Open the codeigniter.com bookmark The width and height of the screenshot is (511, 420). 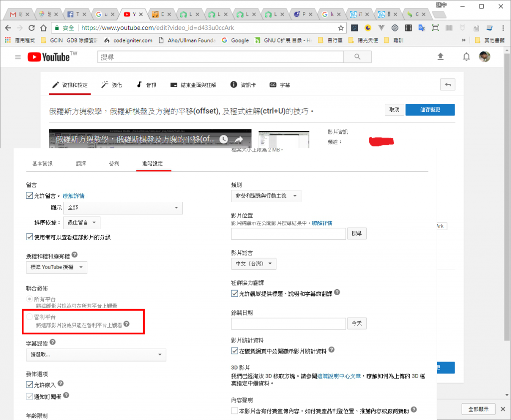[128, 40]
